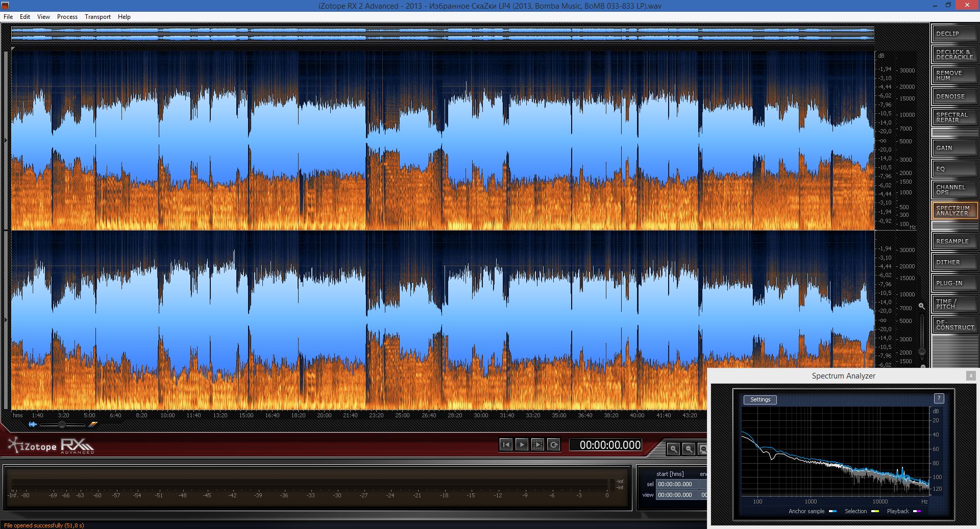Click the 'start [hms]' column header
The width and height of the screenshot is (980, 529).
[670, 474]
